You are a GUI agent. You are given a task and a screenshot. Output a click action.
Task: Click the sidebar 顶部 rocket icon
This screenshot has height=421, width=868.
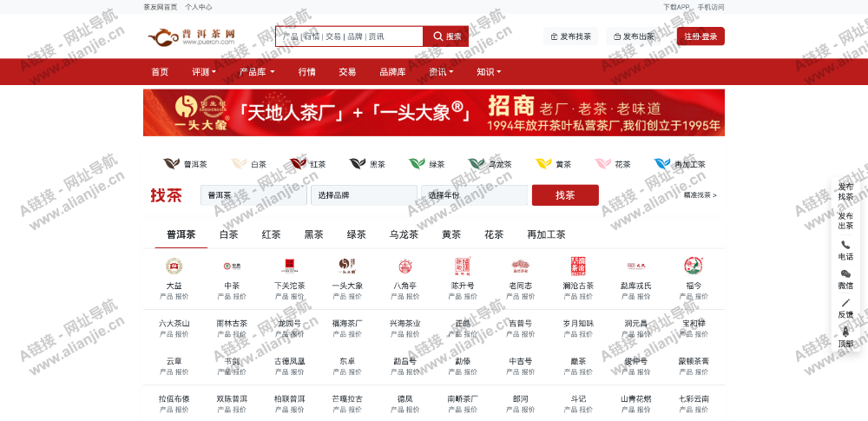pos(845,332)
